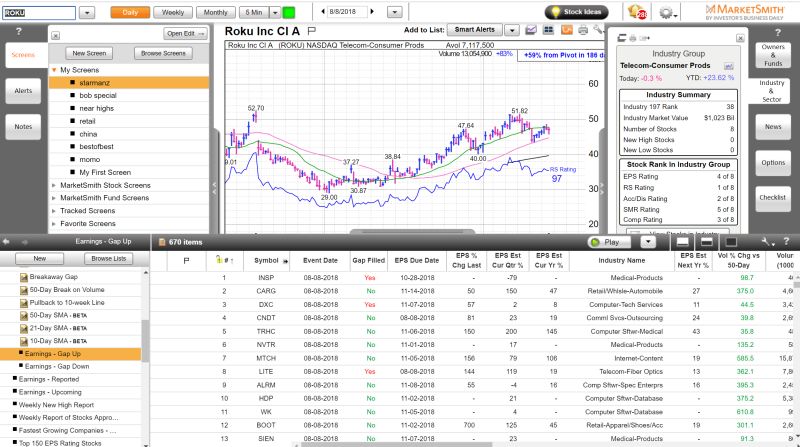
Task: Open the Smart Alerts dropdown arrow
Action: 512,30
